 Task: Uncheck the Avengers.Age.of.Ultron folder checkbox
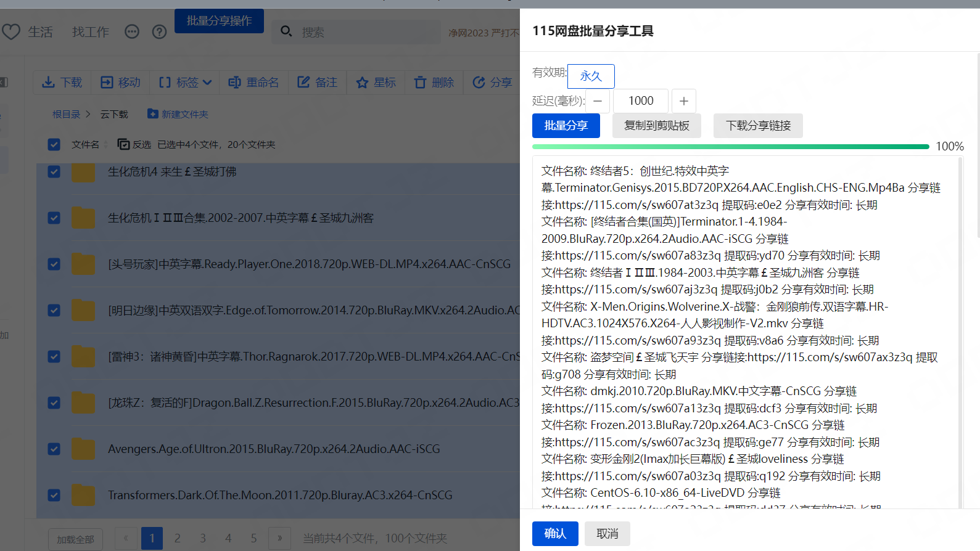click(x=54, y=449)
